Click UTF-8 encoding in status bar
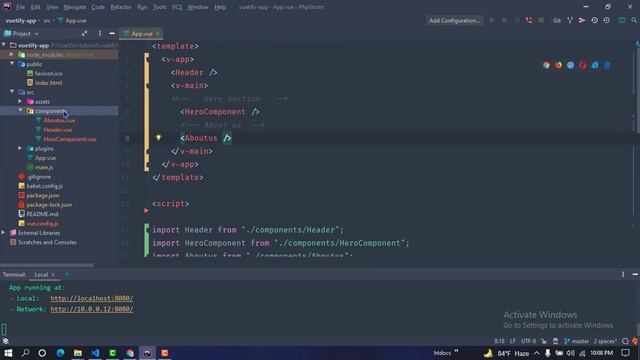This screenshot has width=640, height=360. point(528,341)
